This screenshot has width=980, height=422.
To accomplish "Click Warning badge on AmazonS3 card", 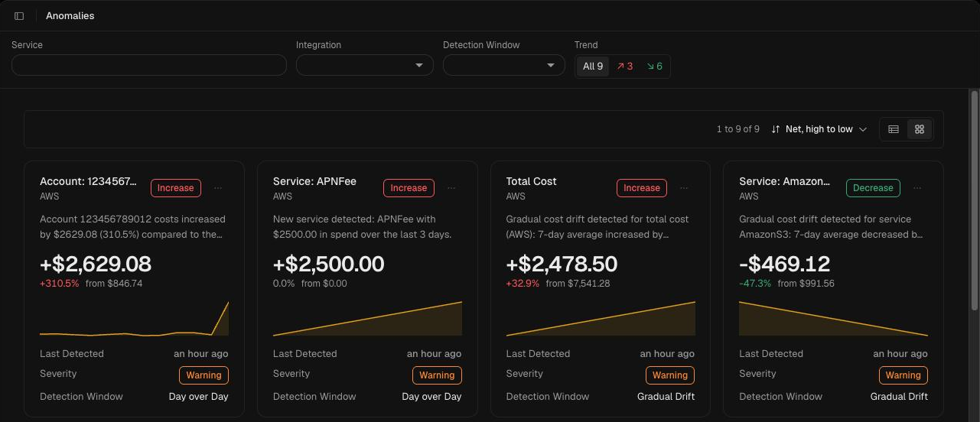I will pyautogui.click(x=903, y=375).
